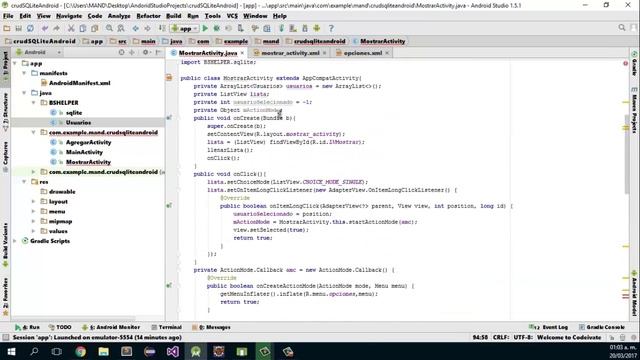Open the Android project view dropdown
The image size is (640, 360).
38,53
